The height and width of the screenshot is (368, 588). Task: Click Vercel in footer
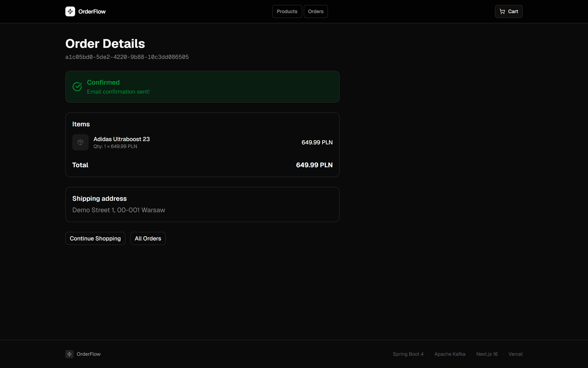pos(515,354)
